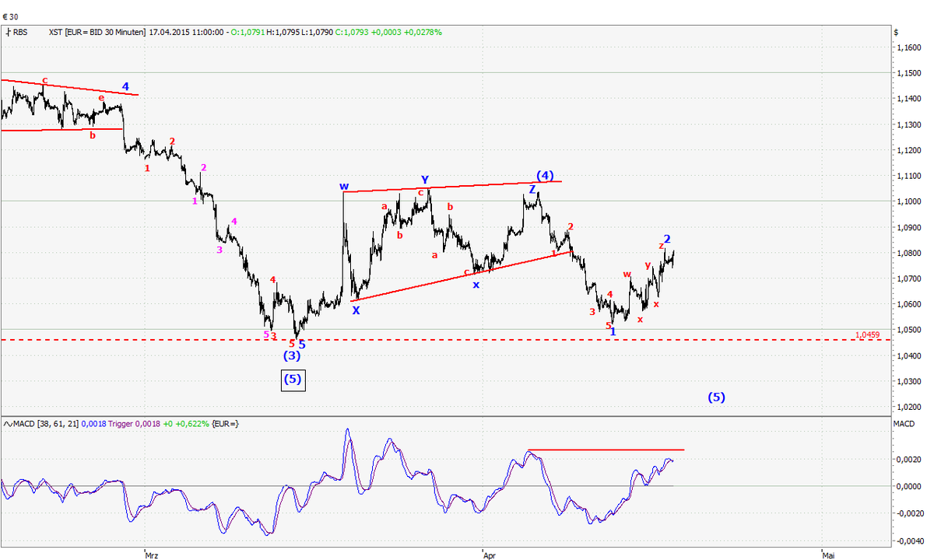
Task: Select the boxed (5) wave label
Action: coord(293,380)
